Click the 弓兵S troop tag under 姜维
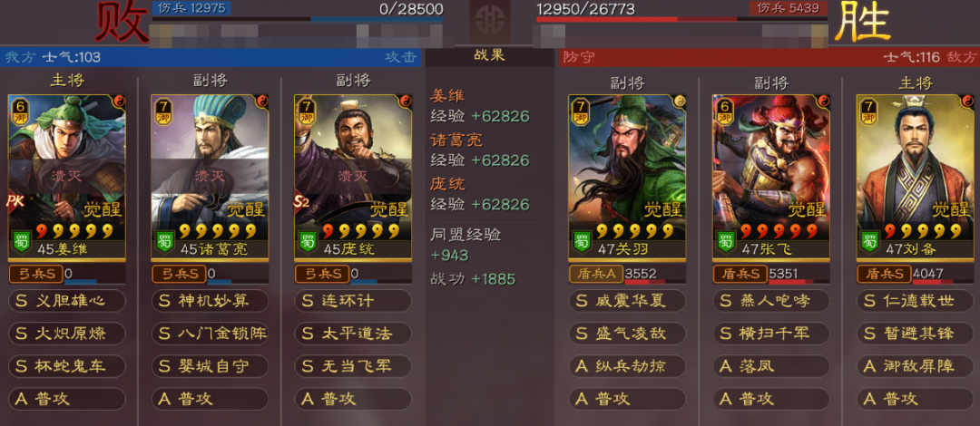The height and width of the screenshot is (426, 980). coord(35,274)
